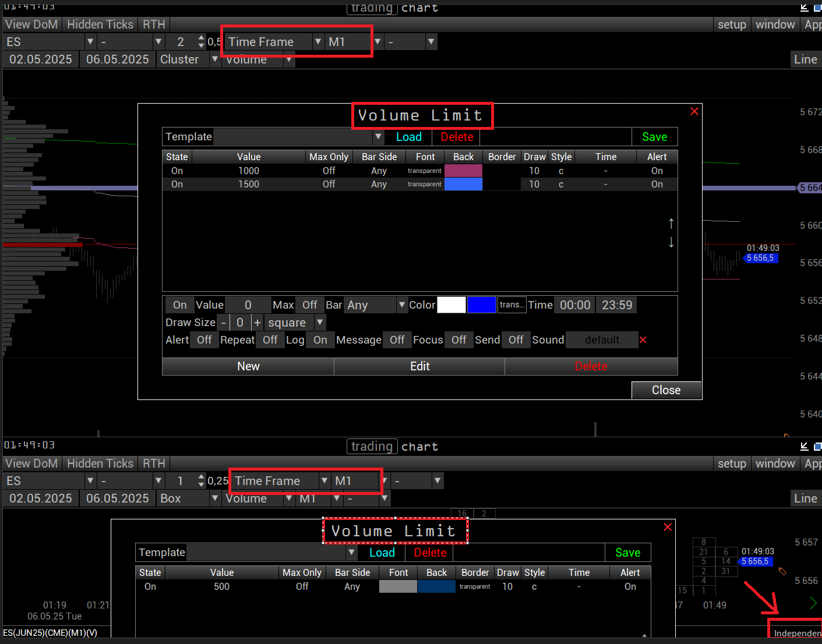This screenshot has width=822, height=644.
Task: Click red Delete button below editor
Action: pos(591,366)
